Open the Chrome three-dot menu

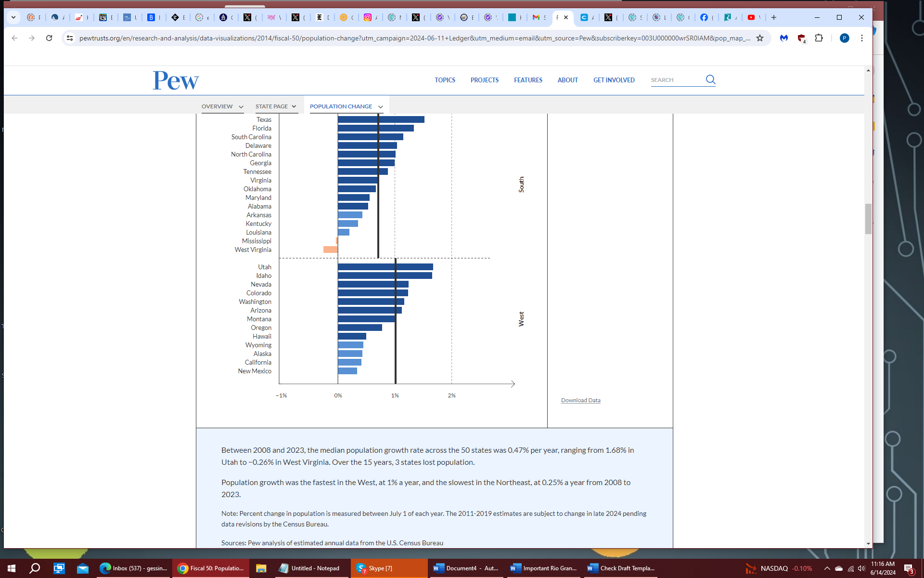tap(861, 38)
